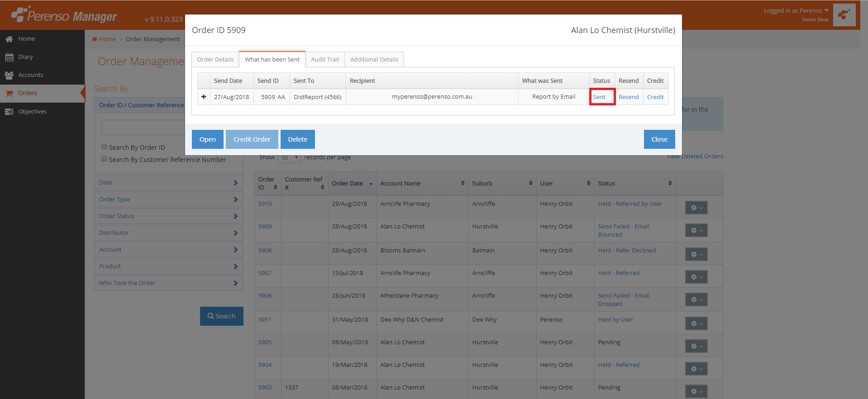This screenshot has height=399, width=868.
Task: Expand the Order Status filter
Action: (168, 216)
